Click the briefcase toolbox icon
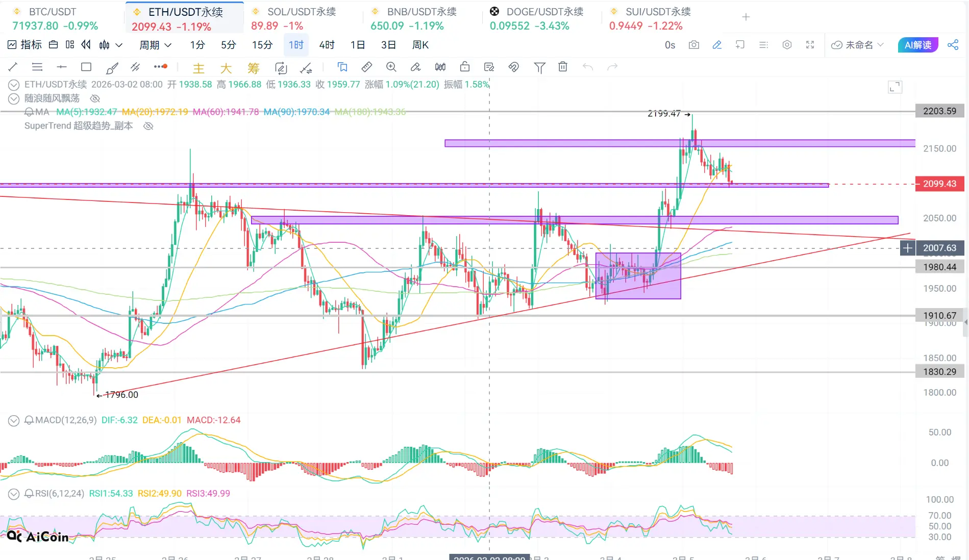The image size is (969, 560). 53,45
